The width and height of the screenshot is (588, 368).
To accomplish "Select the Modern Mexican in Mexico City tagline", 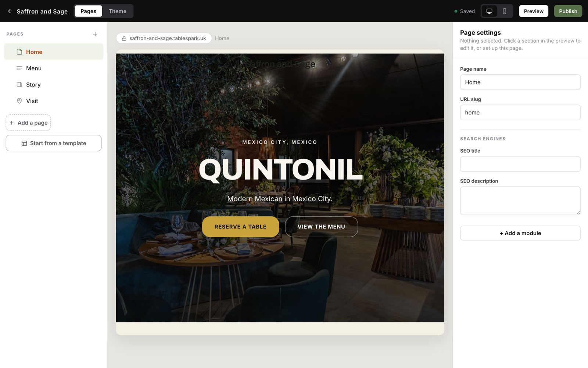I will (280, 199).
